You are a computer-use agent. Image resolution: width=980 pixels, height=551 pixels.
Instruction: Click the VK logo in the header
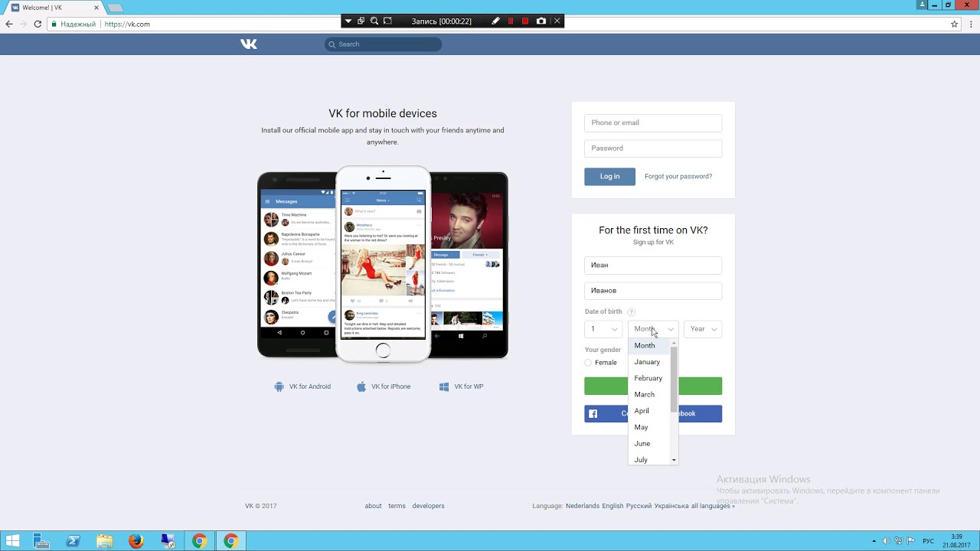(x=249, y=44)
